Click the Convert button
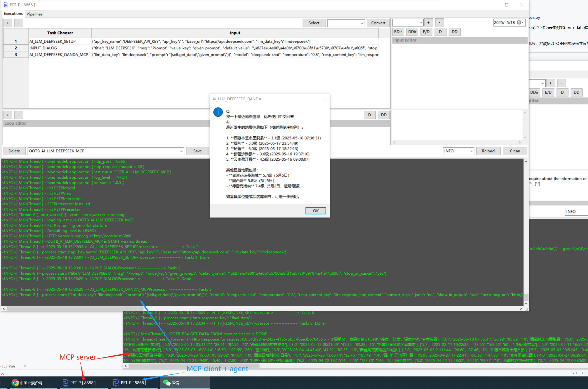Viewport: 588px width, 389px height. click(x=378, y=23)
